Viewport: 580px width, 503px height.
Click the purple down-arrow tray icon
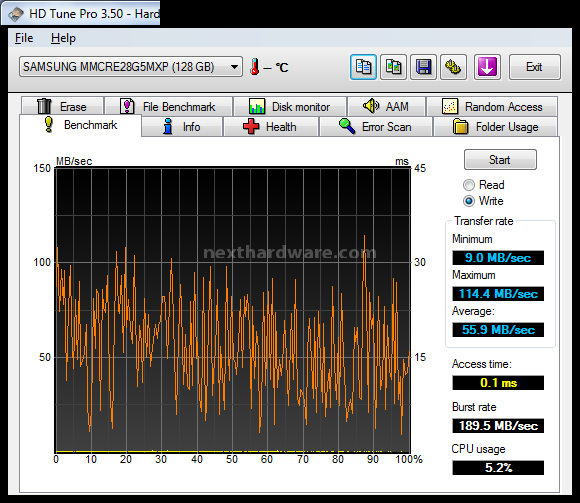pyautogui.click(x=487, y=67)
